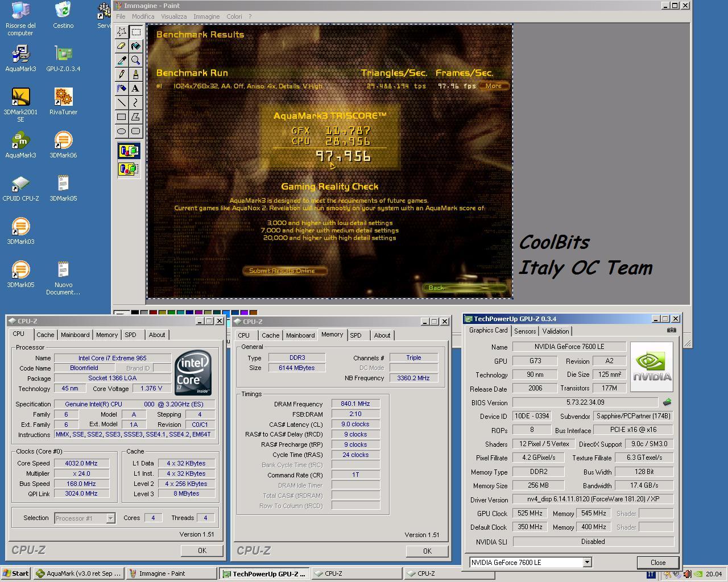
Task: Open Cache tab in left CPU-Z window
Action: click(45, 335)
